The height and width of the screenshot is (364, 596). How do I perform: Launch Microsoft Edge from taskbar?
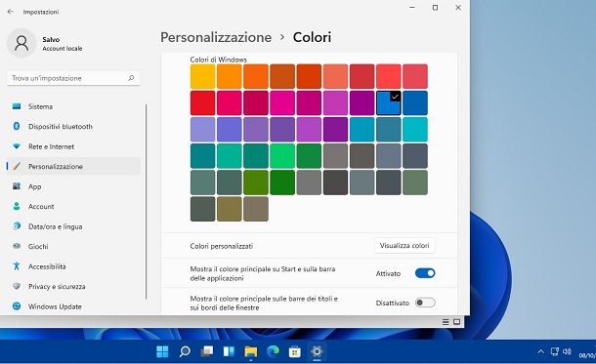pyautogui.click(x=273, y=351)
